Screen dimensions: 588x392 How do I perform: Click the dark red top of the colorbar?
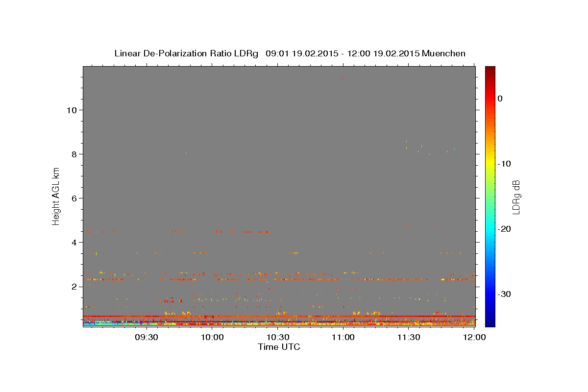coord(490,71)
